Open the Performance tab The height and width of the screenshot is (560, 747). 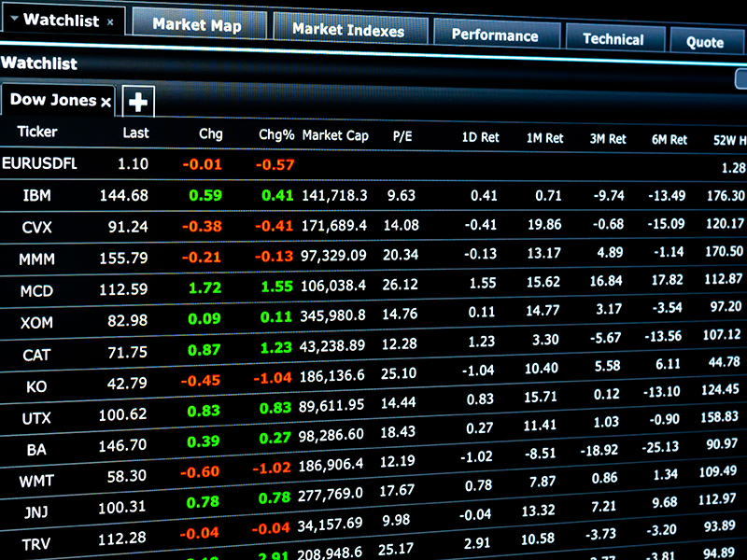click(496, 35)
